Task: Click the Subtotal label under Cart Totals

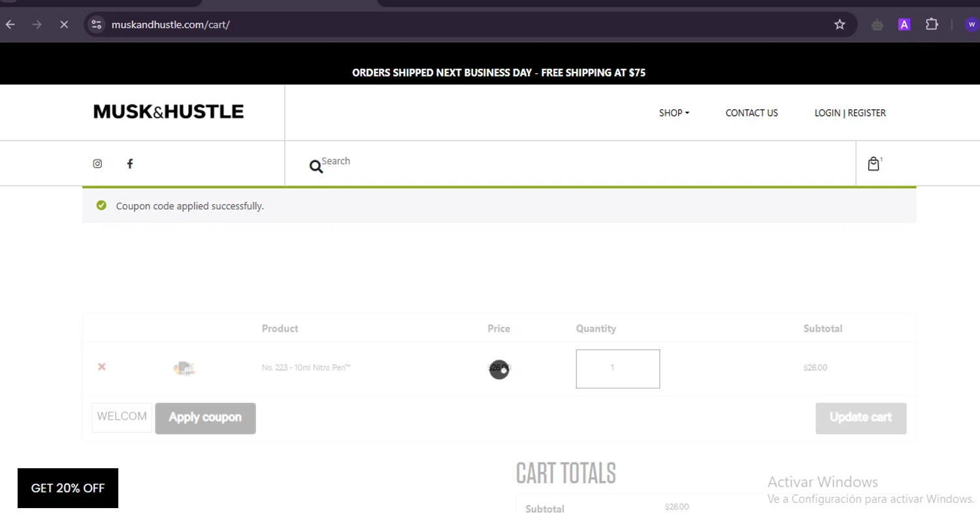Action: point(545,509)
